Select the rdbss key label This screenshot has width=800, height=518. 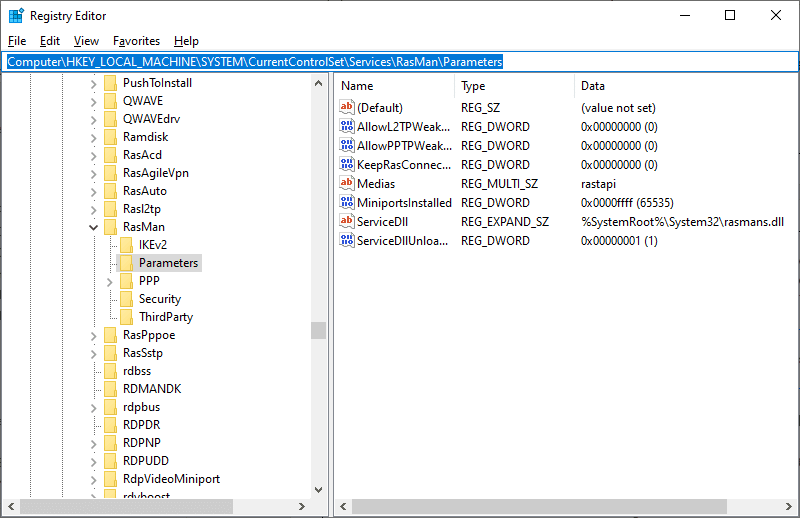click(x=137, y=371)
